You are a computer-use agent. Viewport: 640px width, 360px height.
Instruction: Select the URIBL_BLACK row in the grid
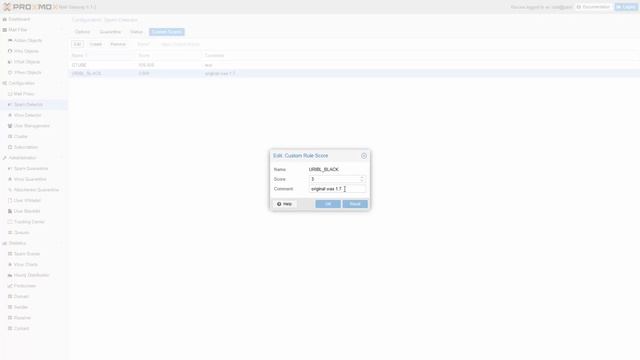click(x=354, y=73)
